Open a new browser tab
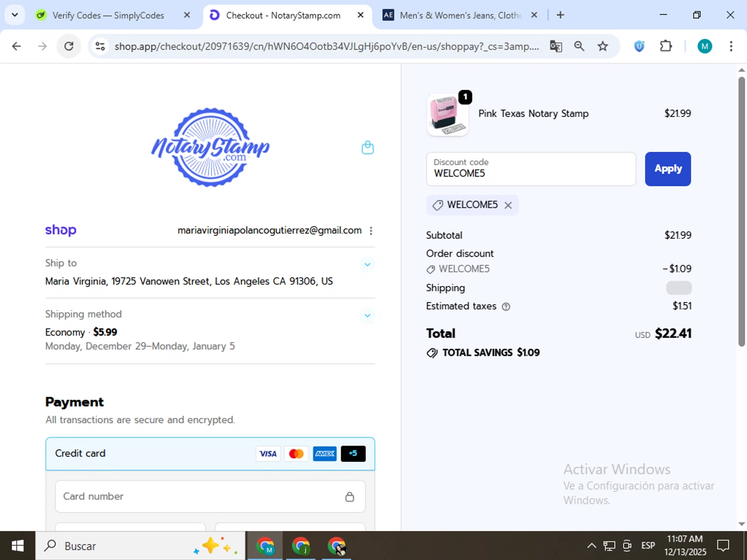The height and width of the screenshot is (560, 747). click(560, 15)
